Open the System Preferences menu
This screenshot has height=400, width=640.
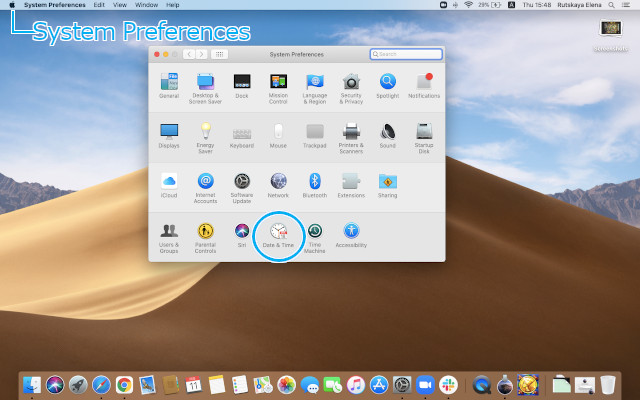click(x=55, y=5)
